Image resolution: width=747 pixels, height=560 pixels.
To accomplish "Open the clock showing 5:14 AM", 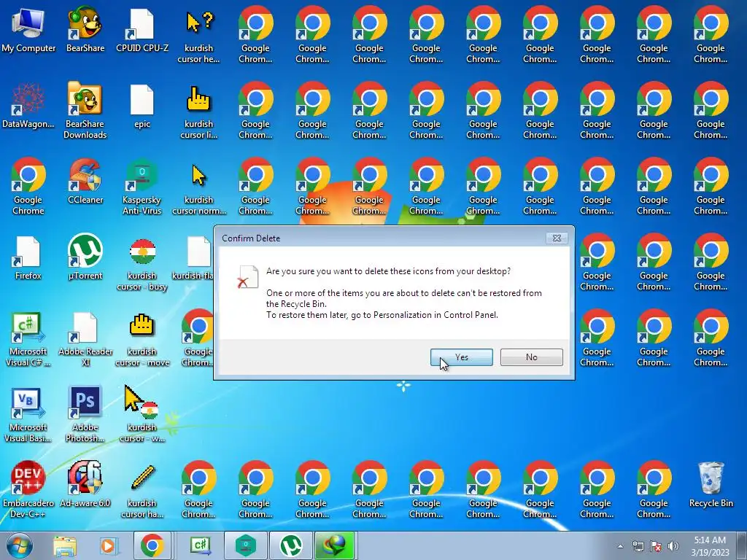I will coord(710,546).
